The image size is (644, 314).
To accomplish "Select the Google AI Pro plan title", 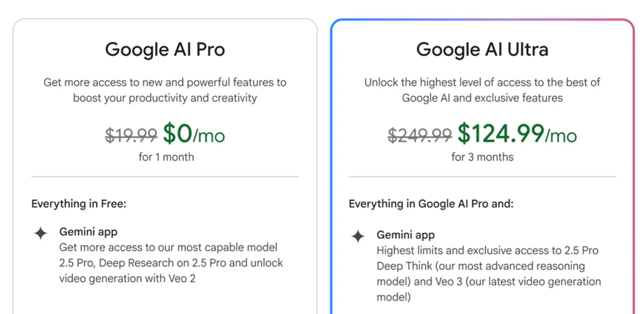I will 165,50.
